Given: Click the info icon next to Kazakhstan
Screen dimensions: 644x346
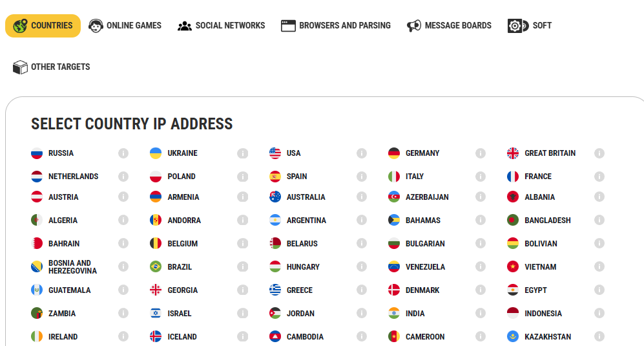Looking at the screenshot, I should [599, 337].
